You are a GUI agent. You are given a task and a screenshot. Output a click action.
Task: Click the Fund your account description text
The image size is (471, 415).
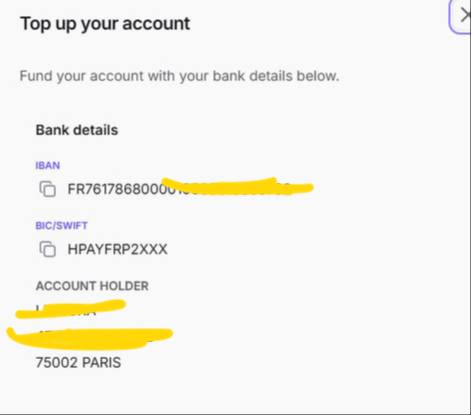179,76
